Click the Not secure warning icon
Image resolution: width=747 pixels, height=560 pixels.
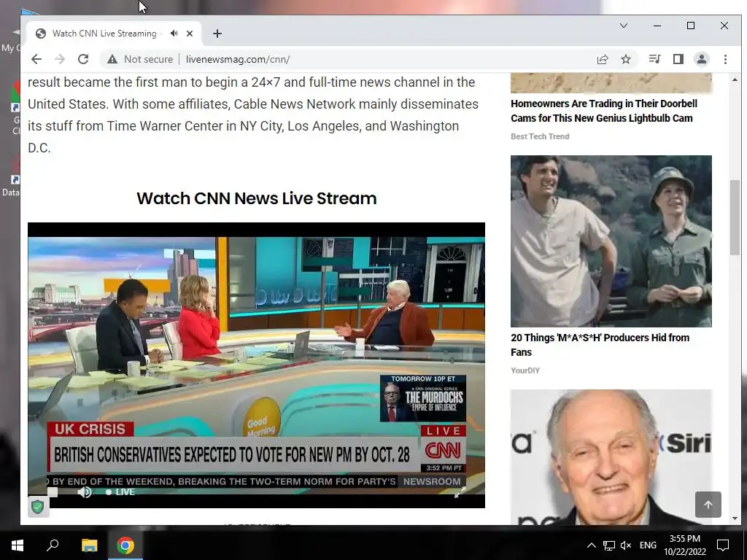[x=112, y=59]
